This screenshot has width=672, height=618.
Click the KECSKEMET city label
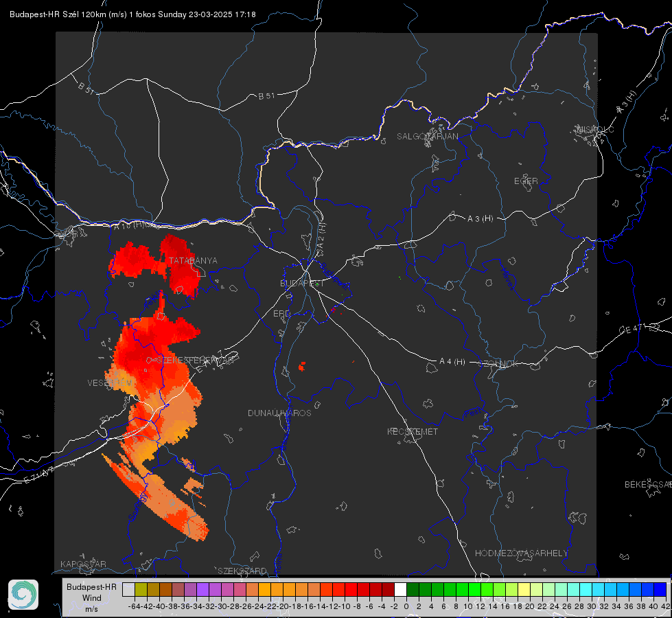[x=413, y=431]
